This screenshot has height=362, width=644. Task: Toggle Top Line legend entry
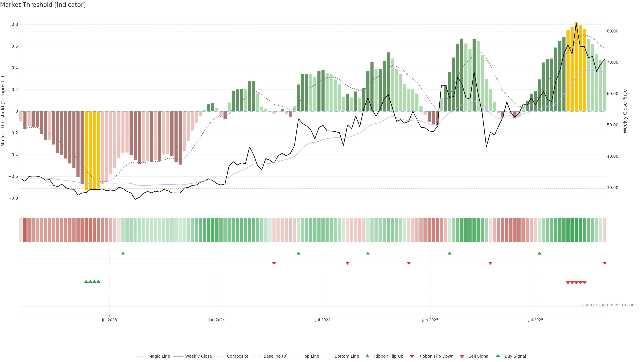point(311,356)
